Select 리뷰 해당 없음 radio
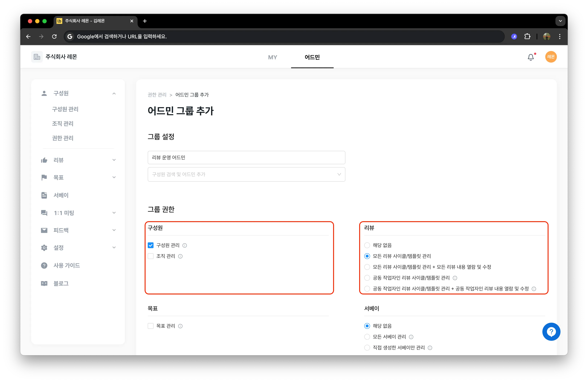Viewport: 588px width, 382px height. [x=367, y=245]
